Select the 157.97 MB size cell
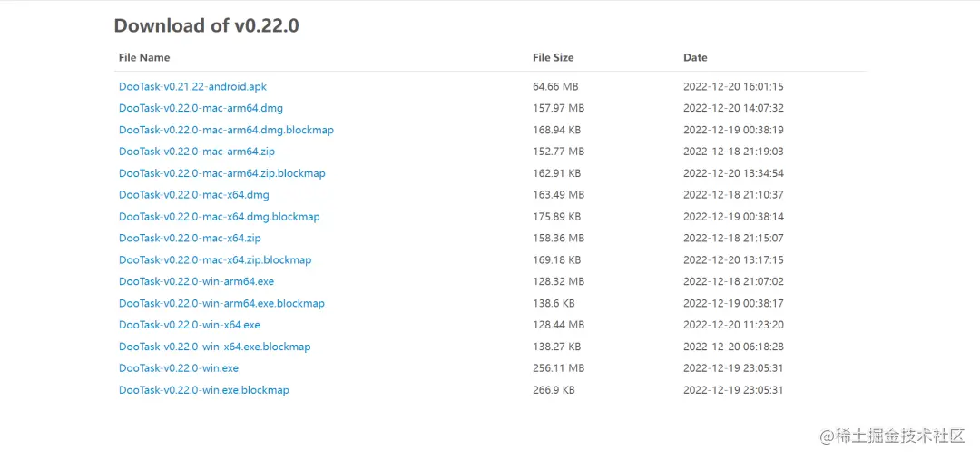 (x=558, y=108)
